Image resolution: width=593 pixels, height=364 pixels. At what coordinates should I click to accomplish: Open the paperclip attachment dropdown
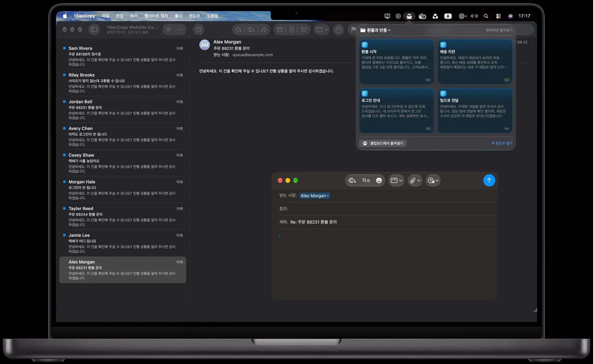(415, 180)
